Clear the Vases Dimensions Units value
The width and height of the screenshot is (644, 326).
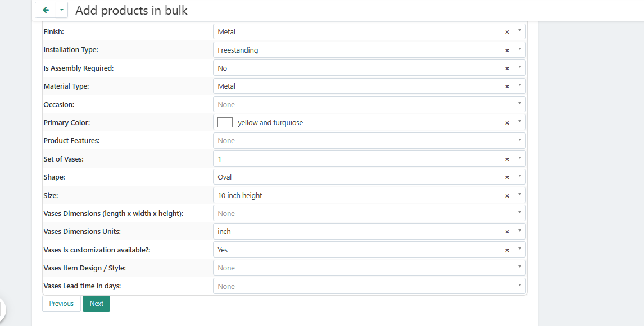click(x=507, y=232)
